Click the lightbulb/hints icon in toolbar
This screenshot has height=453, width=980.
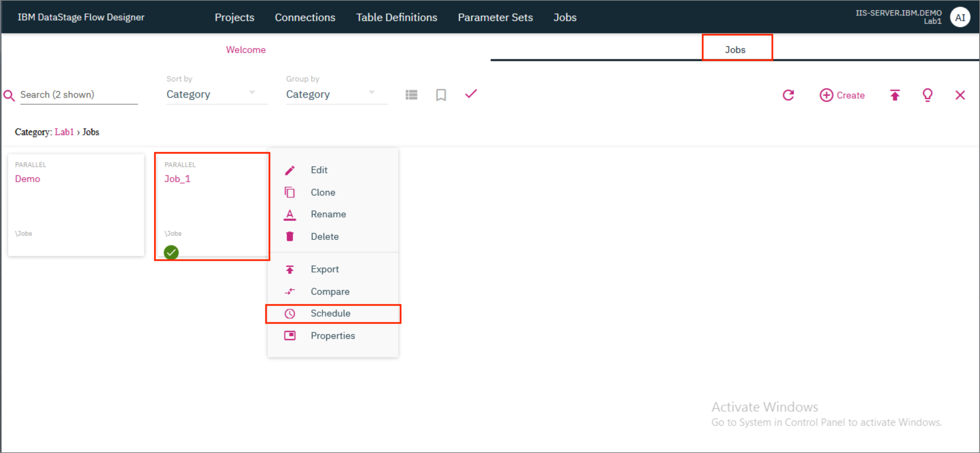coord(927,95)
